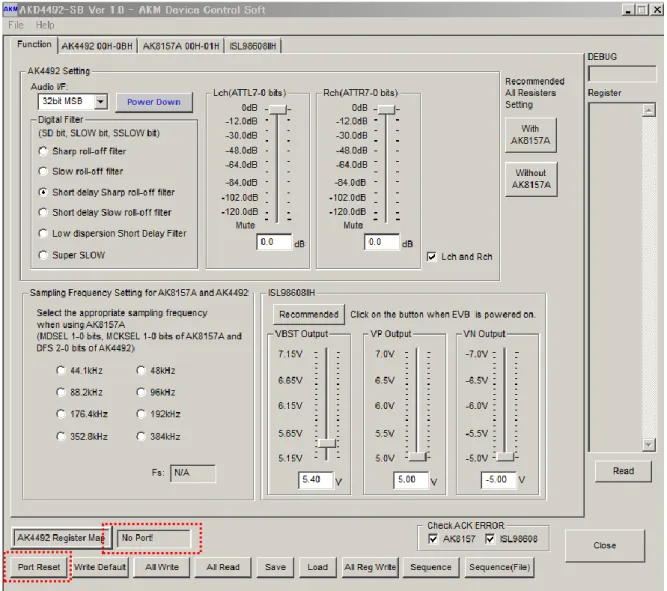Click the Read button
Viewport: 667px width, 591px height.
coord(623,471)
